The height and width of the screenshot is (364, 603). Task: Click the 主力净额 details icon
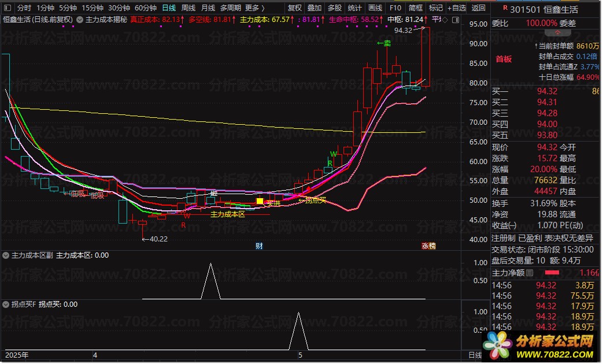[530, 273]
